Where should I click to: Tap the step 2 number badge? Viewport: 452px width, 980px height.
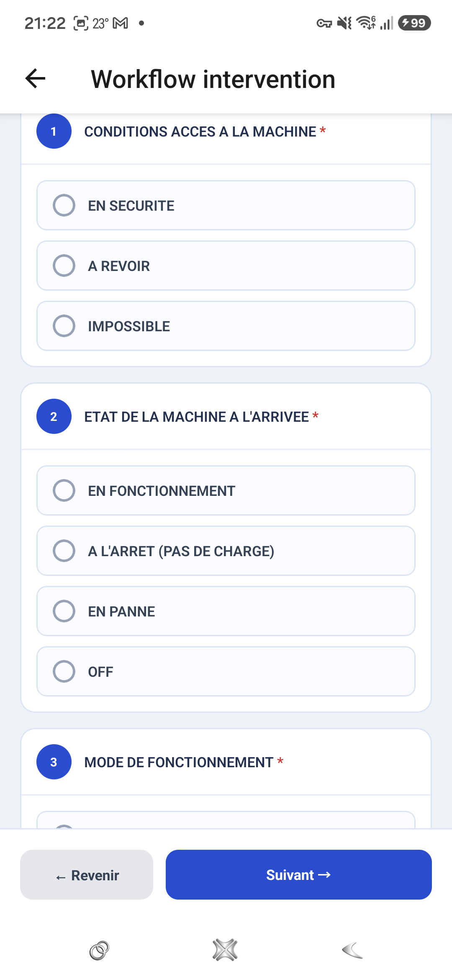tap(54, 416)
